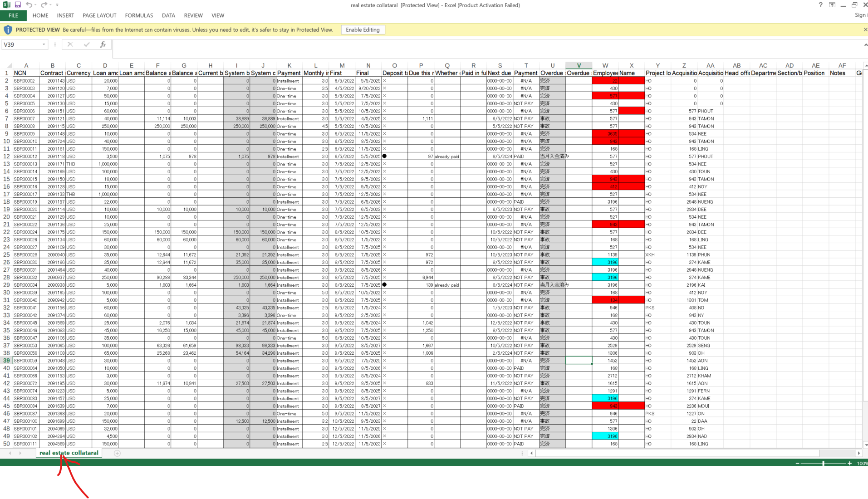Click the Help question mark icon
The height and width of the screenshot is (499, 868).
pos(820,5)
